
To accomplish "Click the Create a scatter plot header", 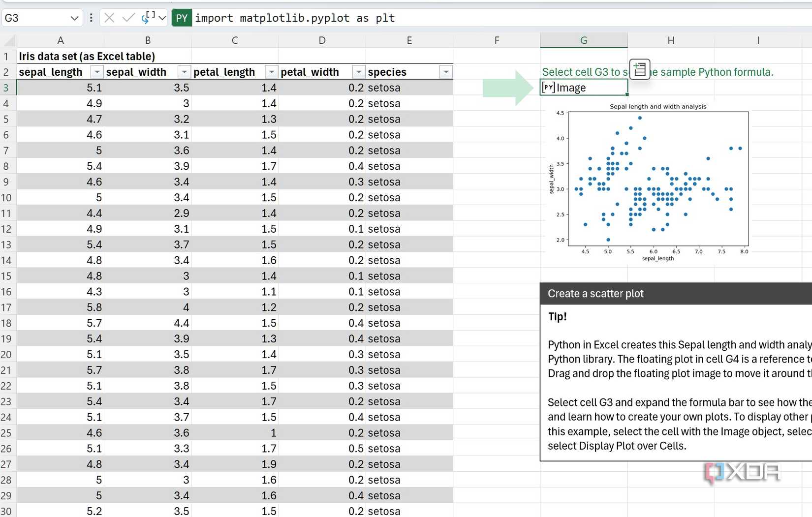I will pyautogui.click(x=595, y=293).
